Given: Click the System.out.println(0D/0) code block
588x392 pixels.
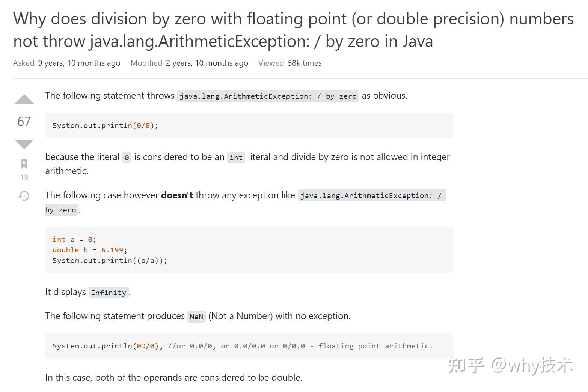Looking at the screenshot, I should 249,346.
